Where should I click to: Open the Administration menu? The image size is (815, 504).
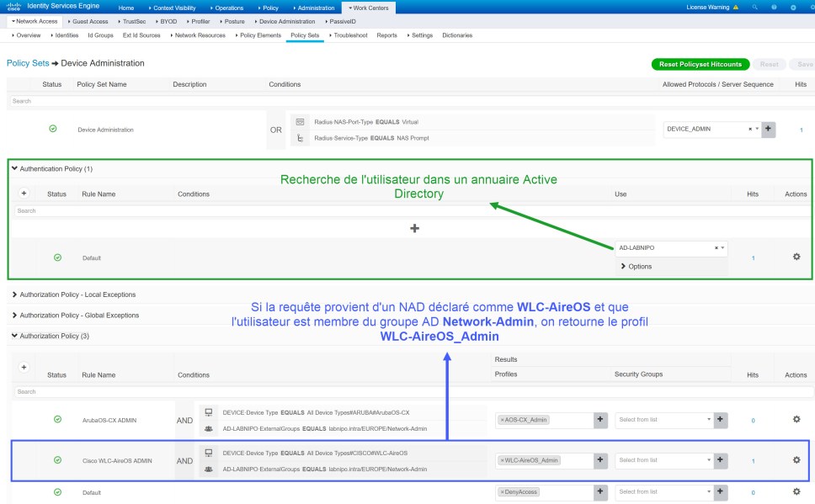(x=315, y=8)
